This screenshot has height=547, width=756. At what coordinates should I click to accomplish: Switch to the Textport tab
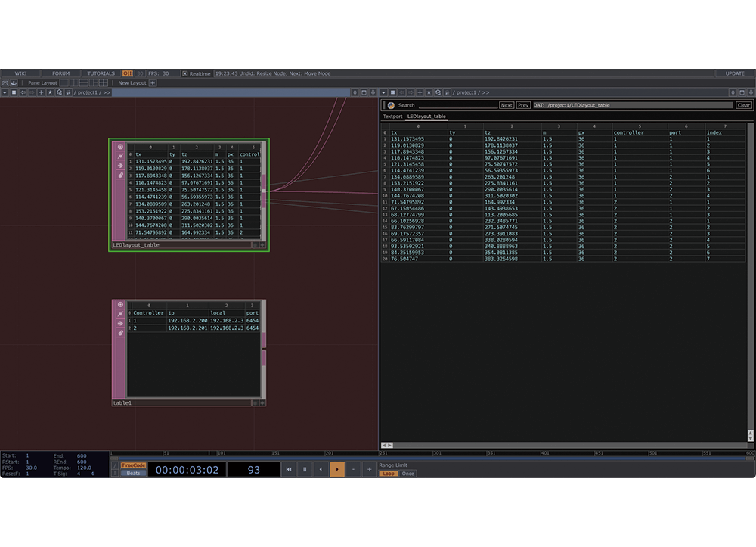[x=392, y=117]
